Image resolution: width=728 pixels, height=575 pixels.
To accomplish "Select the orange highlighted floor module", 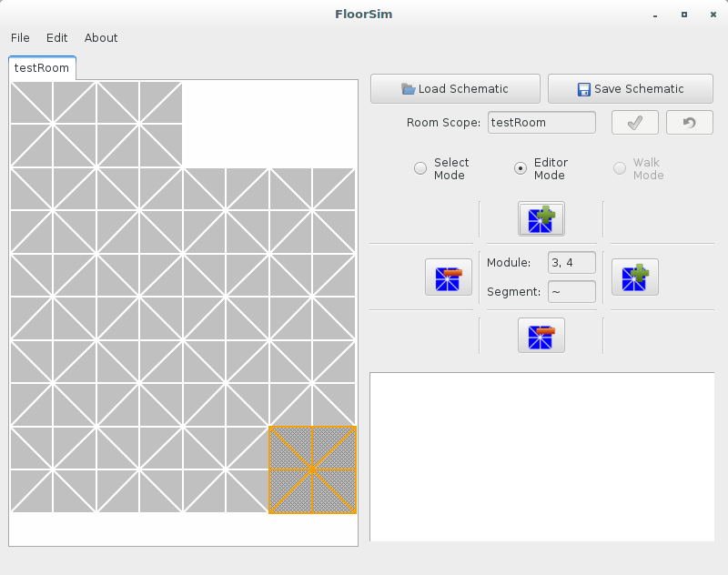I will tap(312, 469).
